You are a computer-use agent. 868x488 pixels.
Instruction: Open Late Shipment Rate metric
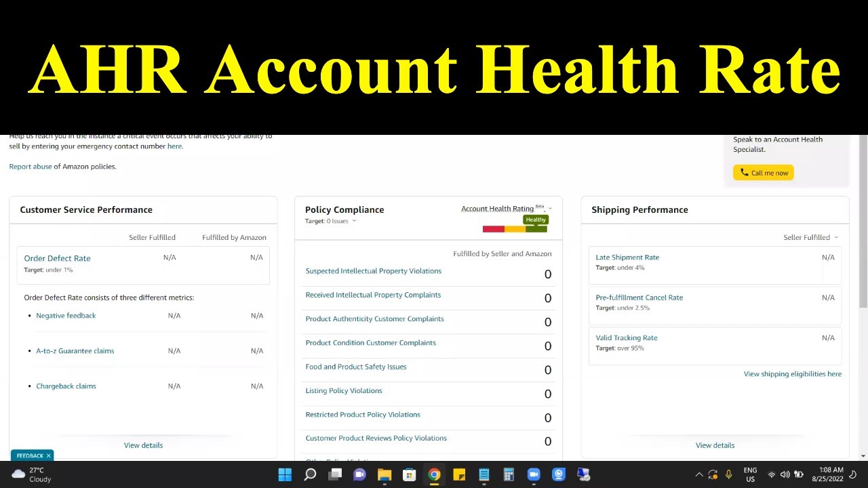tap(627, 258)
